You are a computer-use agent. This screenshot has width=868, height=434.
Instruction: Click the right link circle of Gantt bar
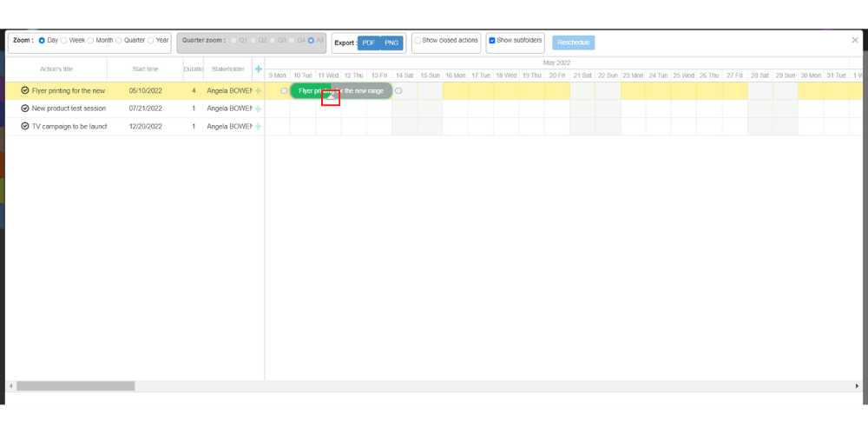[398, 90]
